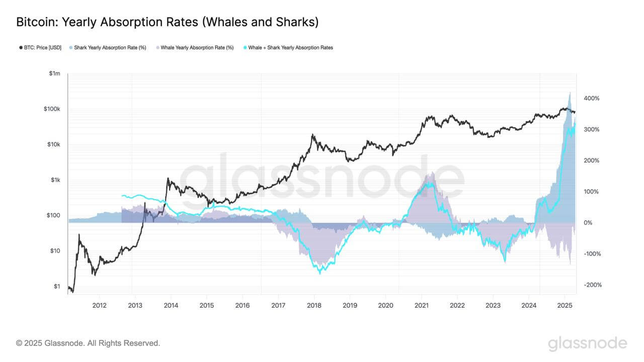Toggle Whale + Shark Yearly Absorption Rates label
The image size is (644, 362).
(291, 48)
